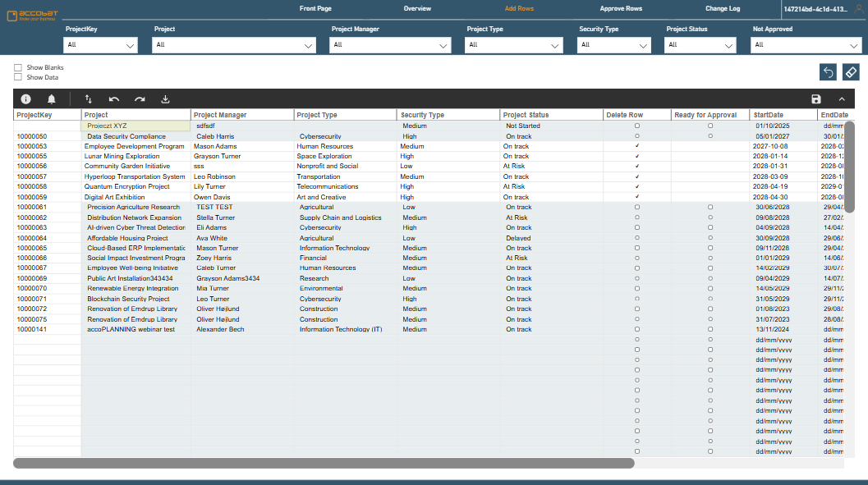Image resolution: width=868 pixels, height=485 pixels.
Task: Open the user profile icon
Action: point(859,9)
